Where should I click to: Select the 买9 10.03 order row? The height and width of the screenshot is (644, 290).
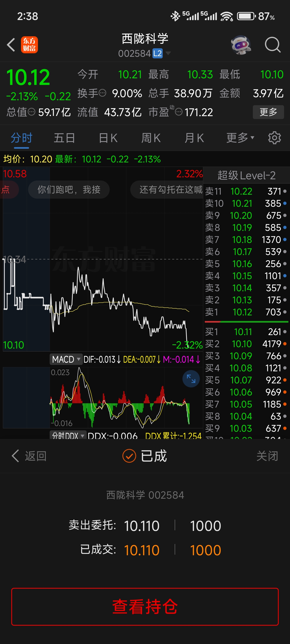(246, 428)
